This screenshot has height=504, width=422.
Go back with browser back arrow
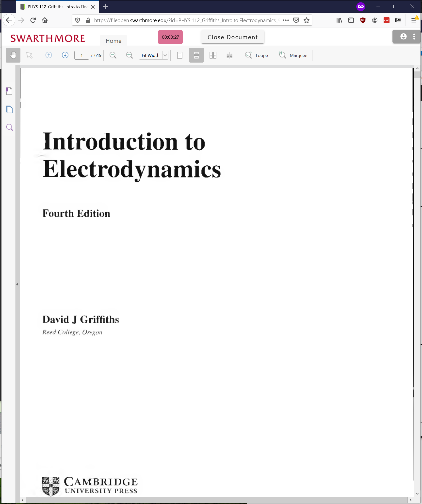9,20
